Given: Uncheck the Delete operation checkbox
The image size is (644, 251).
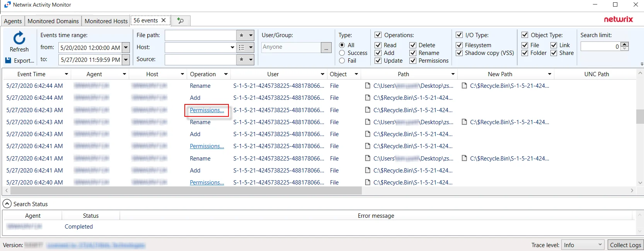Looking at the screenshot, I should pos(413,45).
